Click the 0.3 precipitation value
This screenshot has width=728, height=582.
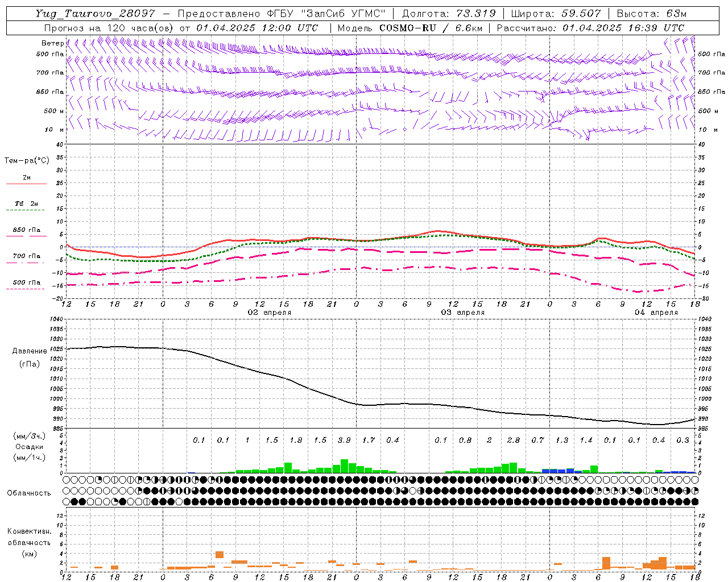click(x=683, y=440)
